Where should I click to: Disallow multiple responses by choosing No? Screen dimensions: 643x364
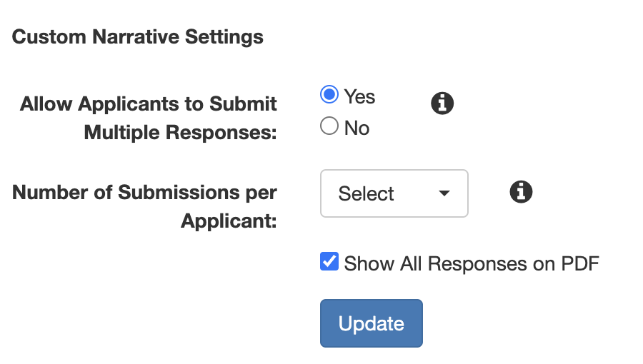click(x=329, y=126)
